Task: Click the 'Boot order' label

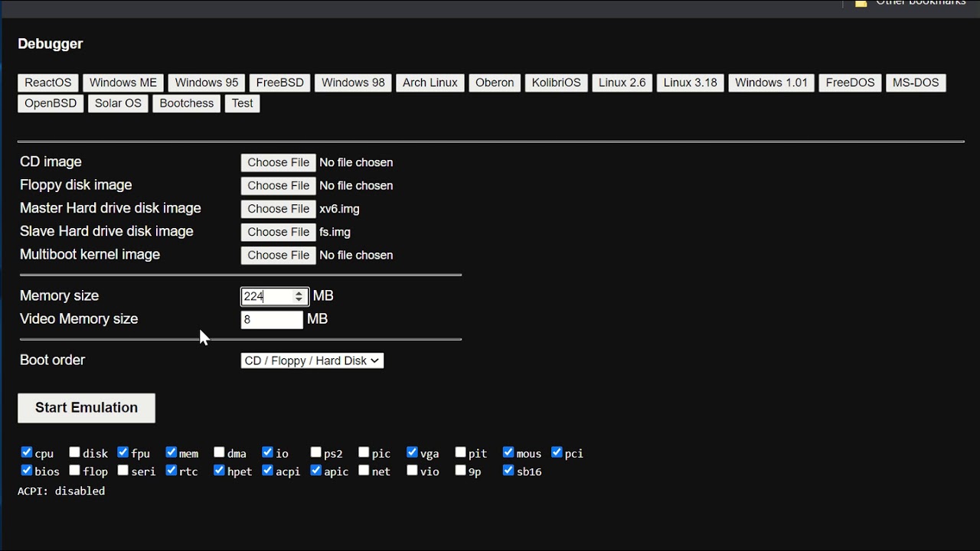Action: [53, 360]
